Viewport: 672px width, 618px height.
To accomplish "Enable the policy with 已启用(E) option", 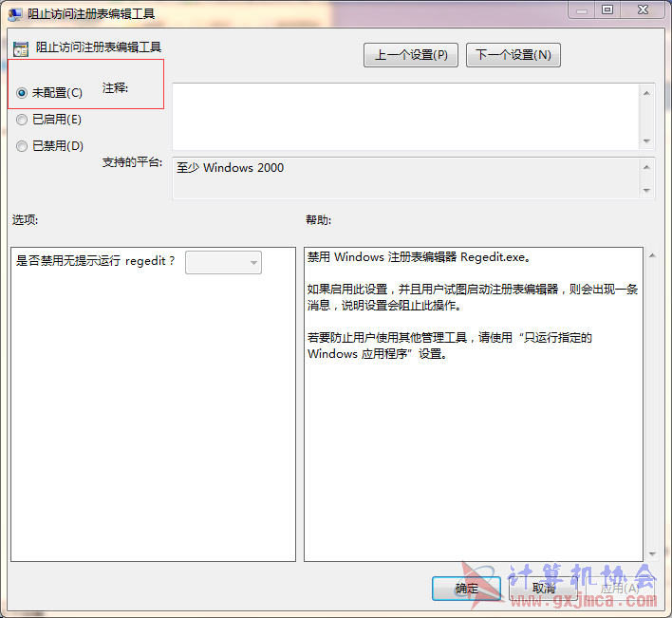I will click(23, 120).
